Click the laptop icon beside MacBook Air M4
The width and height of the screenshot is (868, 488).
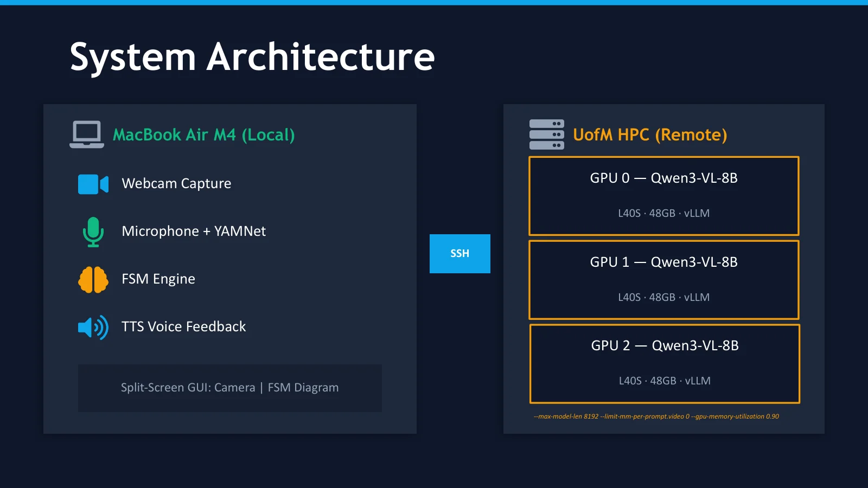(87, 134)
